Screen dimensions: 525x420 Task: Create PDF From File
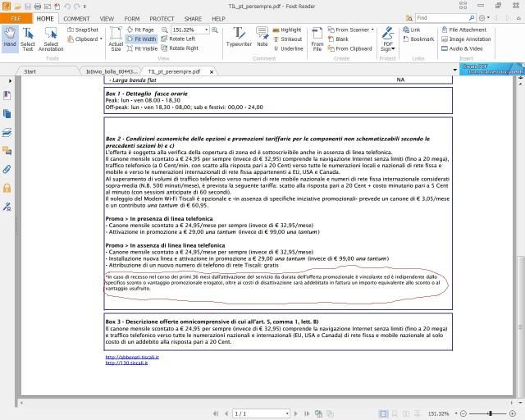[317, 38]
